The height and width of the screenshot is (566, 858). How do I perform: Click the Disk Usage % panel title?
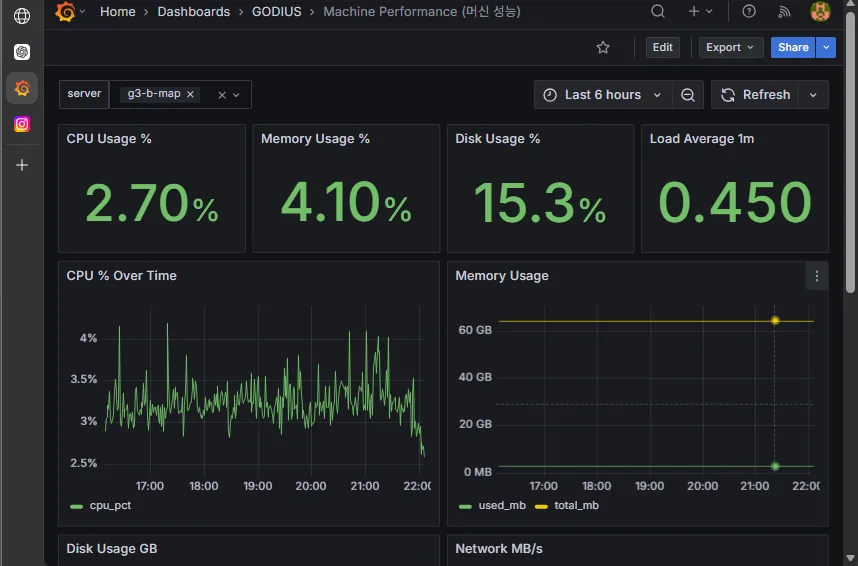coord(497,138)
